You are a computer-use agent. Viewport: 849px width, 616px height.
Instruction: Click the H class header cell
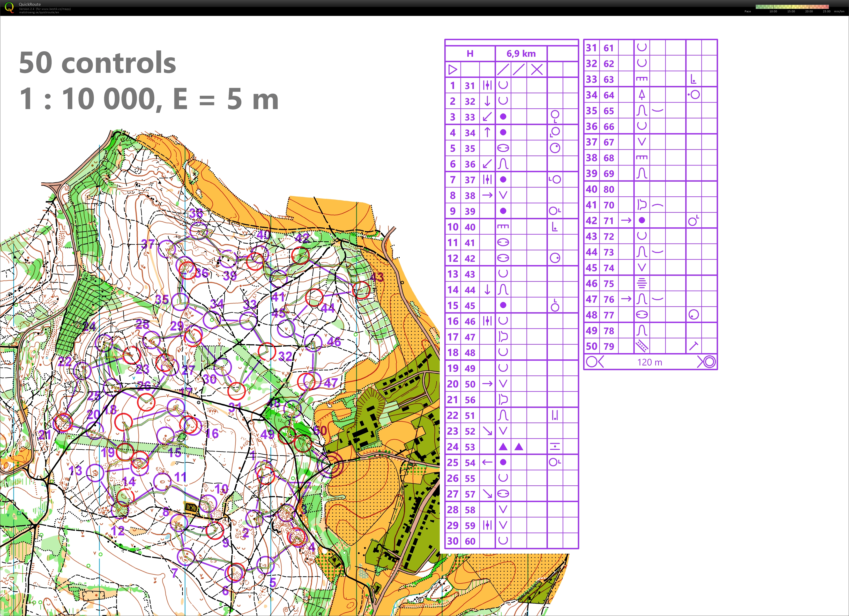470,53
